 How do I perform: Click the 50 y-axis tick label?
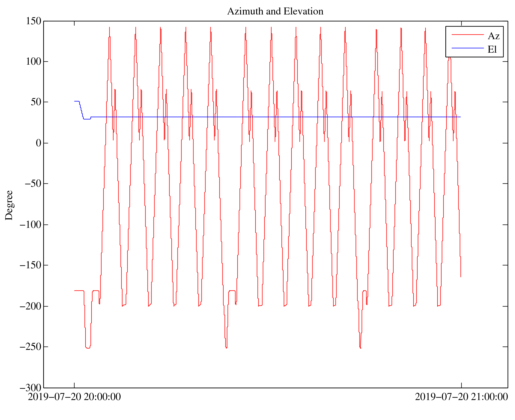pyautogui.click(x=36, y=102)
